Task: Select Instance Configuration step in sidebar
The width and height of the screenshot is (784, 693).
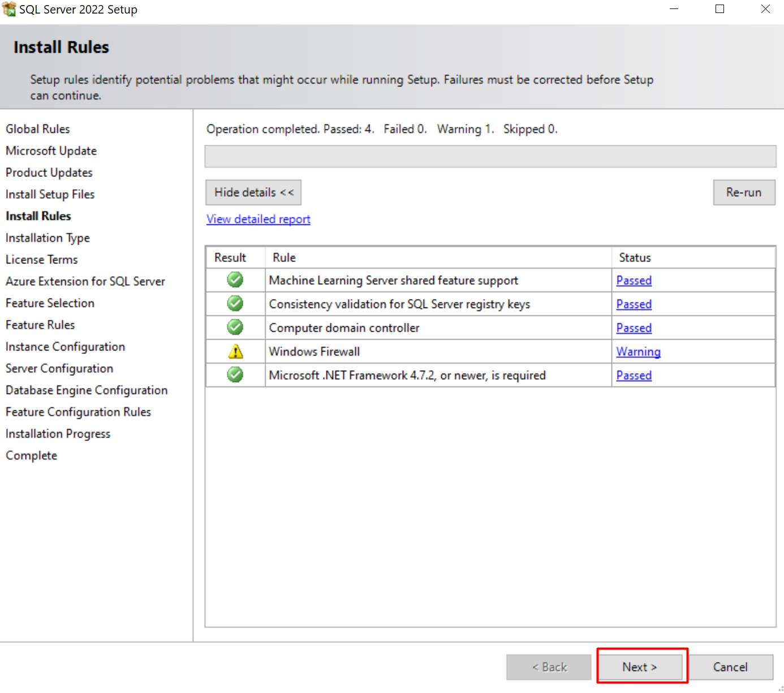Action: click(x=66, y=346)
